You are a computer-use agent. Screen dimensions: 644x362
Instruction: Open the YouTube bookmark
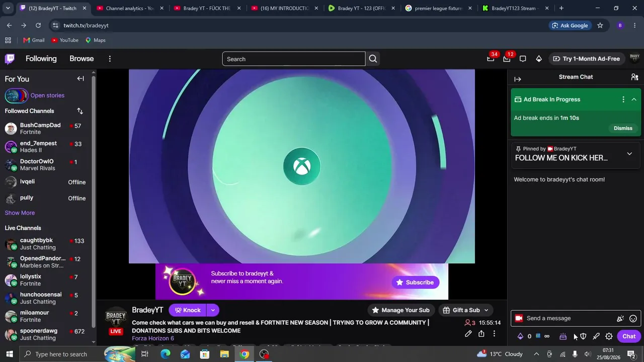pos(65,40)
